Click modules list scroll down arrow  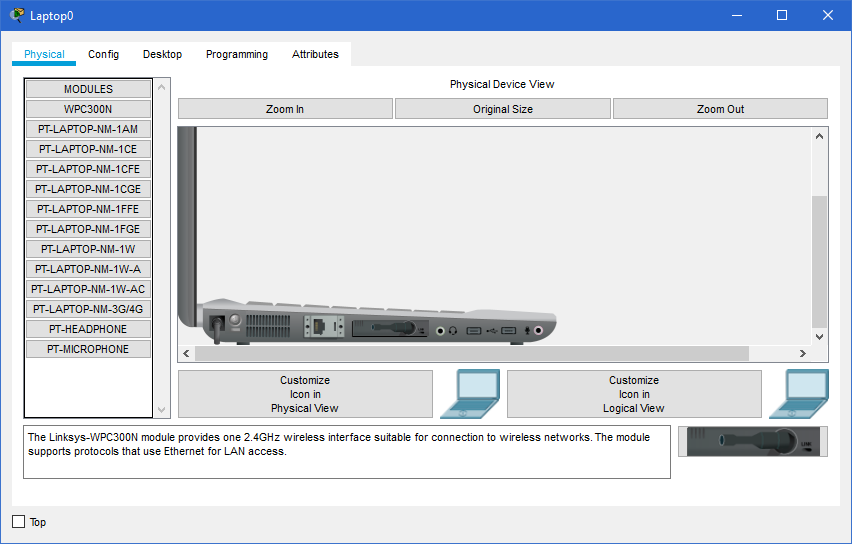(x=161, y=410)
